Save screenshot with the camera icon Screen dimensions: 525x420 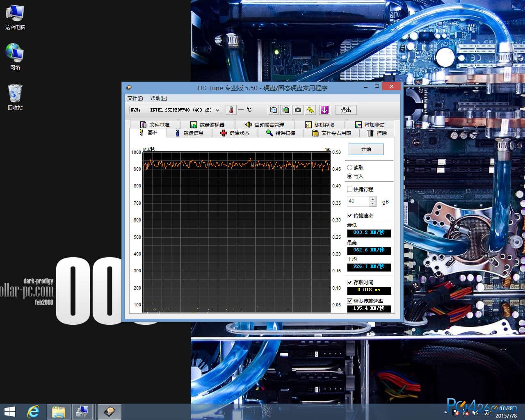point(298,110)
